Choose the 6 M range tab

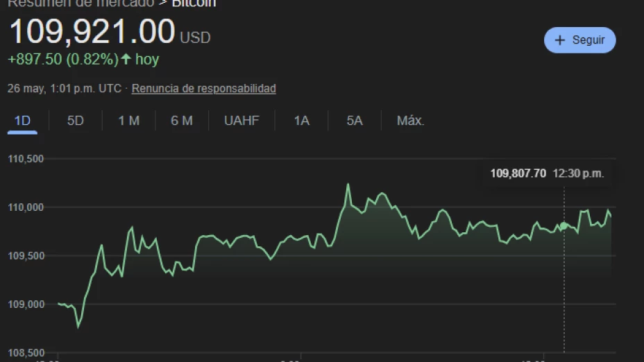(182, 121)
